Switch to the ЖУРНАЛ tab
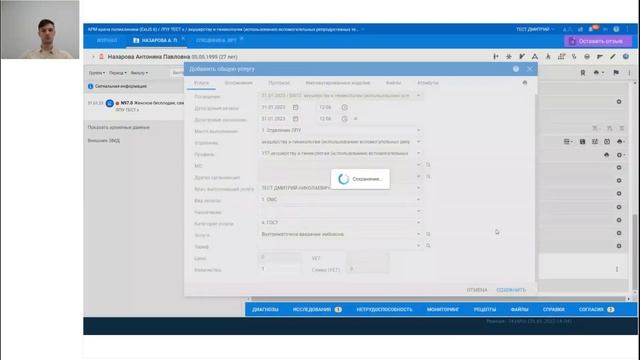 coord(107,40)
